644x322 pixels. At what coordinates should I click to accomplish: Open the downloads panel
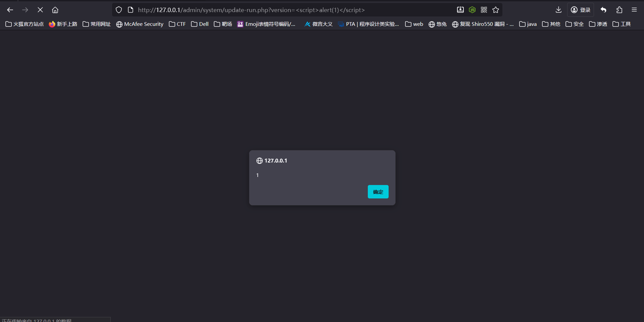[x=558, y=10]
